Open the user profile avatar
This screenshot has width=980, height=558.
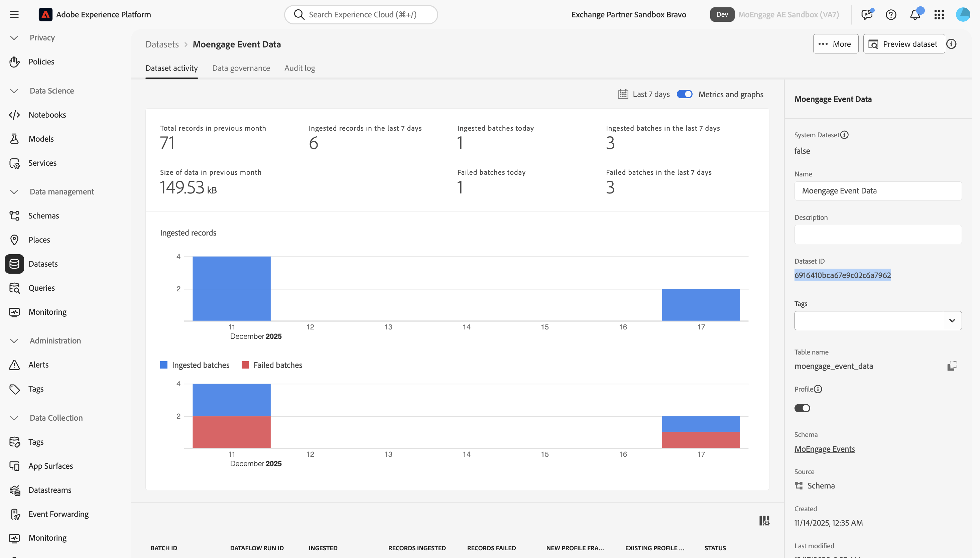tap(963, 15)
